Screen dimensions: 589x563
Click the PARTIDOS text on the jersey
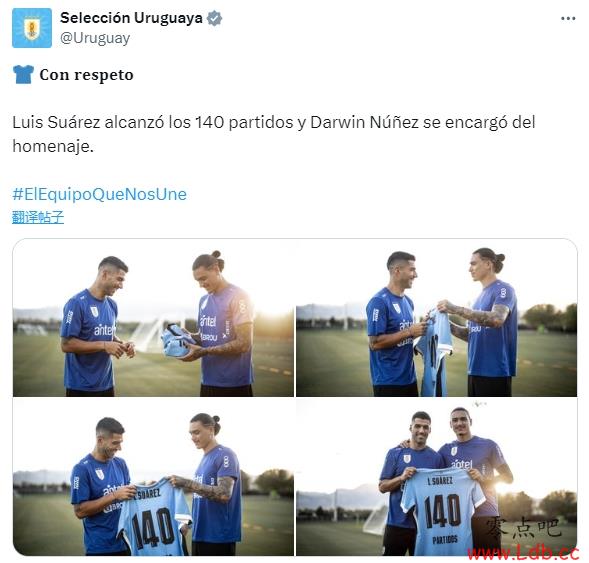(445, 540)
